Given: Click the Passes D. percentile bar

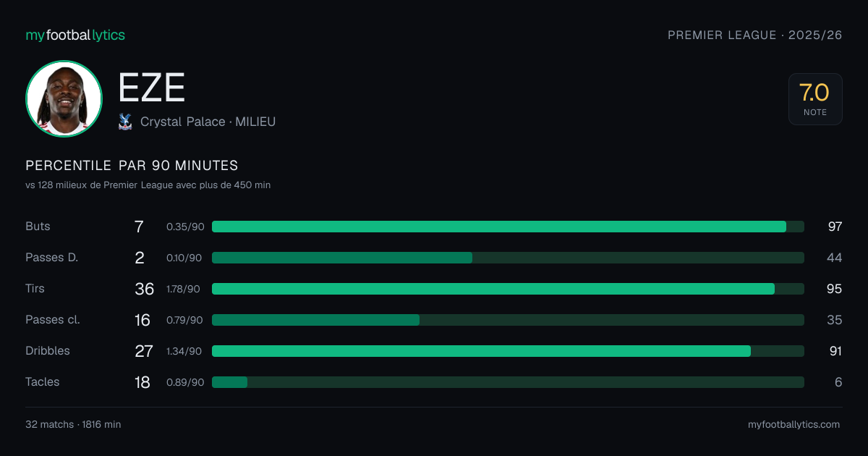Looking at the screenshot, I should (508, 258).
